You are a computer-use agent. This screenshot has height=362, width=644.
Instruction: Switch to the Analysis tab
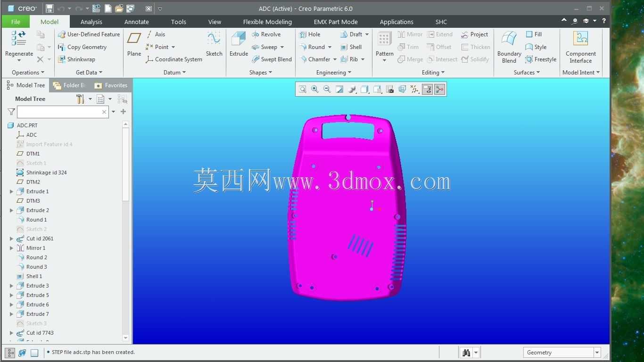pos(91,22)
